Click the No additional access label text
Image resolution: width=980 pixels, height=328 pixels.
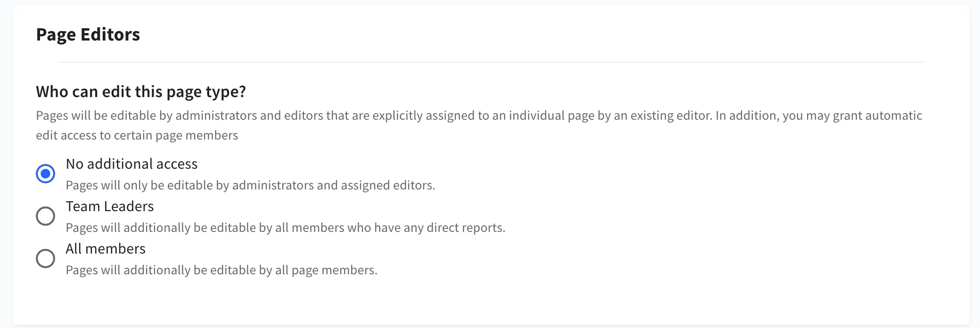click(132, 164)
